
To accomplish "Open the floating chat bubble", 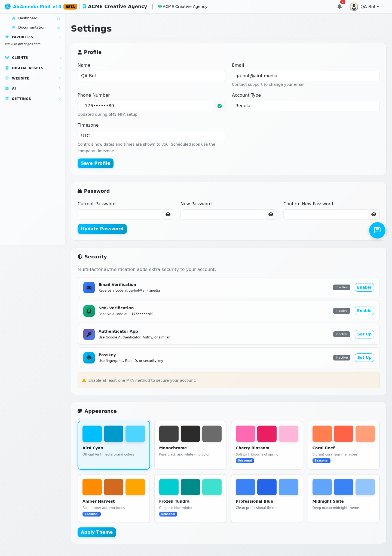I will (x=377, y=230).
